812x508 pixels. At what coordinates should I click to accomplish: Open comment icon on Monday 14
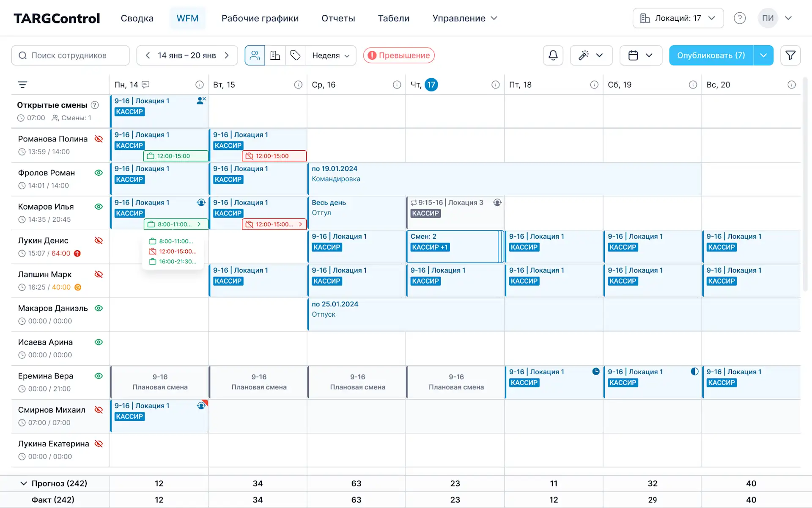click(146, 85)
